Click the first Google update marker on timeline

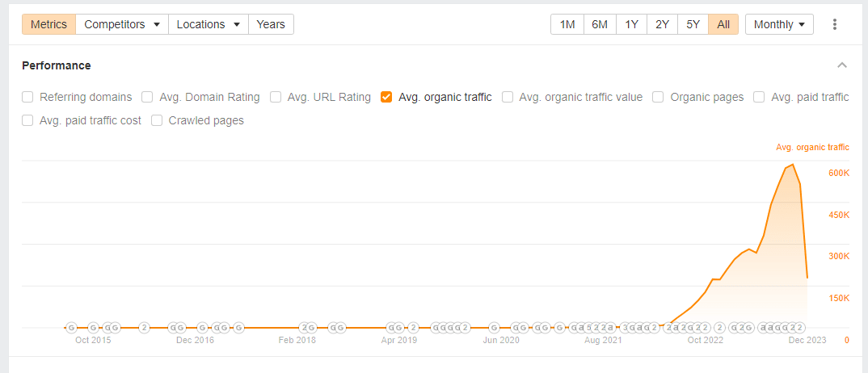[71, 328]
